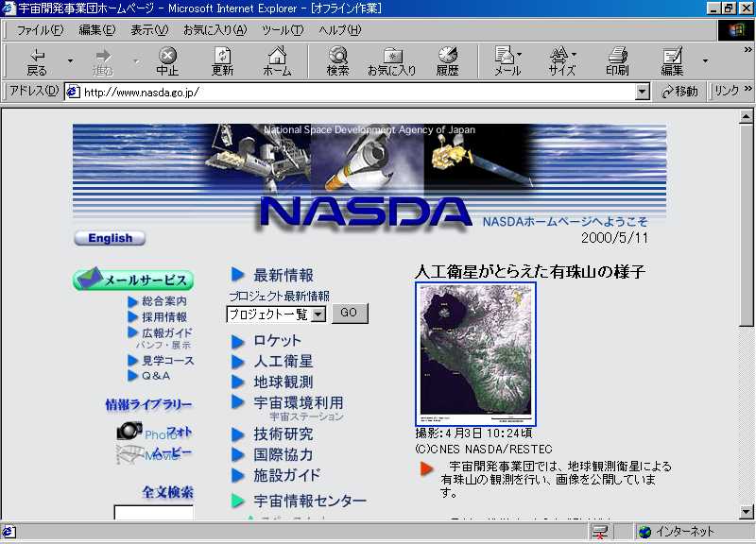Open the Search (検索) toolbar icon

(337, 61)
